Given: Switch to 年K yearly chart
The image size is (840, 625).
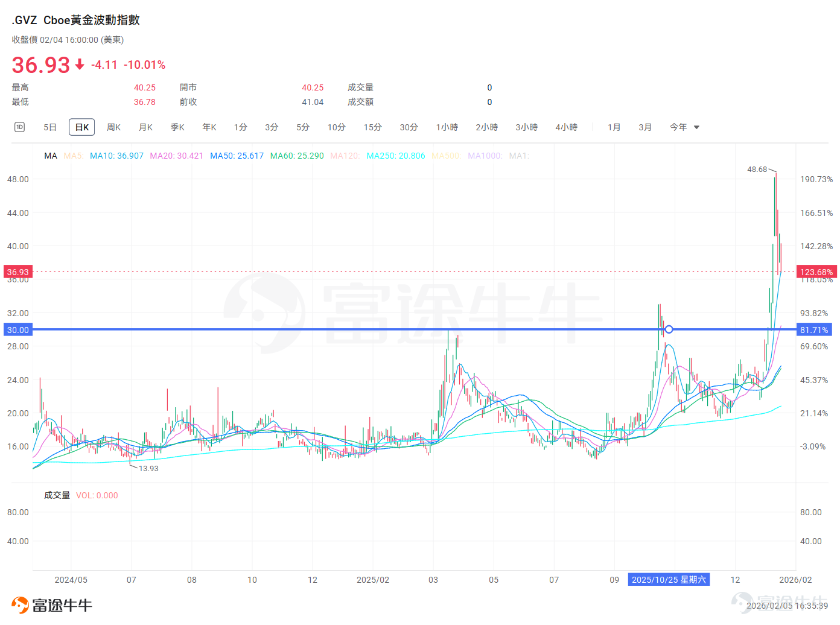Looking at the screenshot, I should tap(209, 127).
